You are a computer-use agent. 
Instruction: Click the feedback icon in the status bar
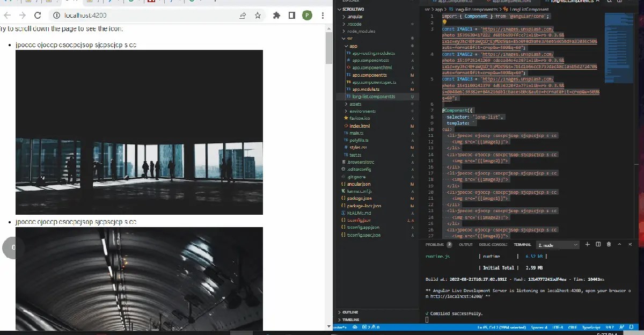(x=621, y=326)
